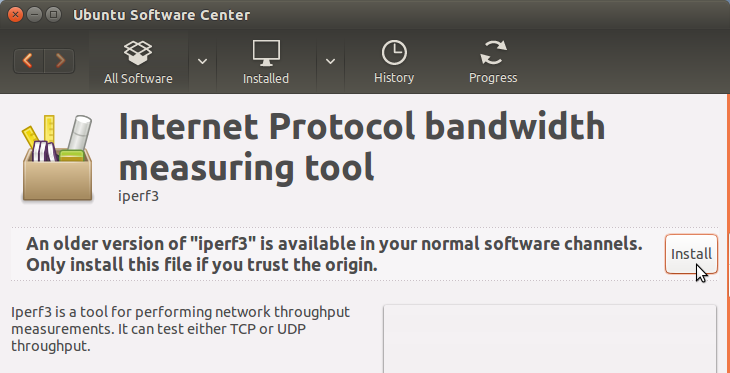Screen dimensions: 730x373
Task: Expand the All Software dropdown arrow
Action: (x=202, y=61)
